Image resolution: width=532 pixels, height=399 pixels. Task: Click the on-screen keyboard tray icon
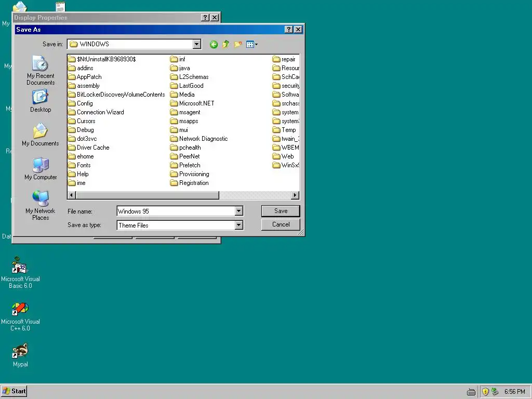471,392
